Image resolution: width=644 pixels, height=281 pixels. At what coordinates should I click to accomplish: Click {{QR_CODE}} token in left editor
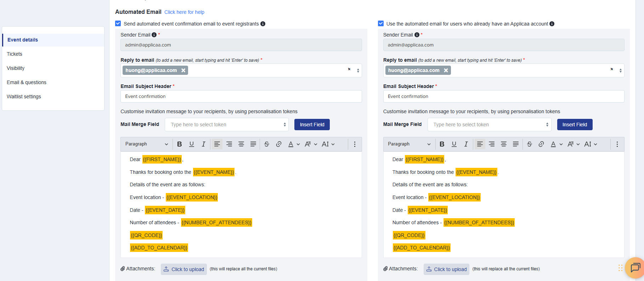click(146, 235)
